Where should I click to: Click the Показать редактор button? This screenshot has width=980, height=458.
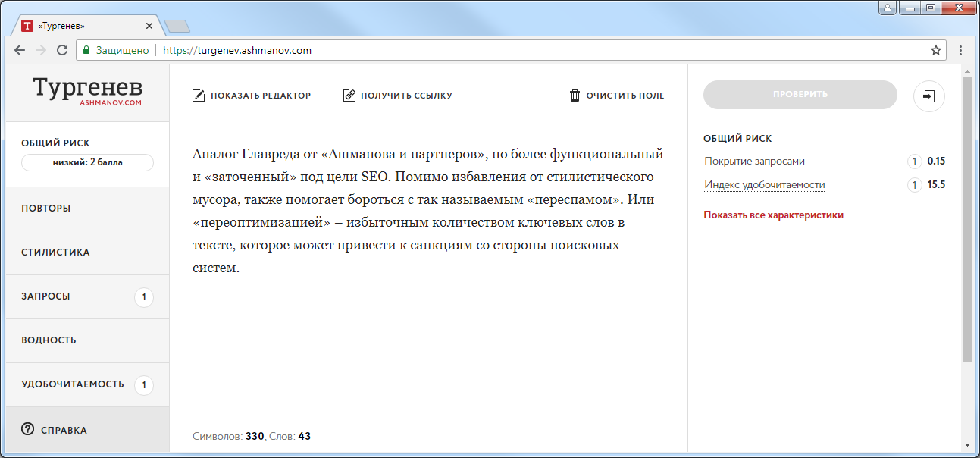click(x=252, y=96)
